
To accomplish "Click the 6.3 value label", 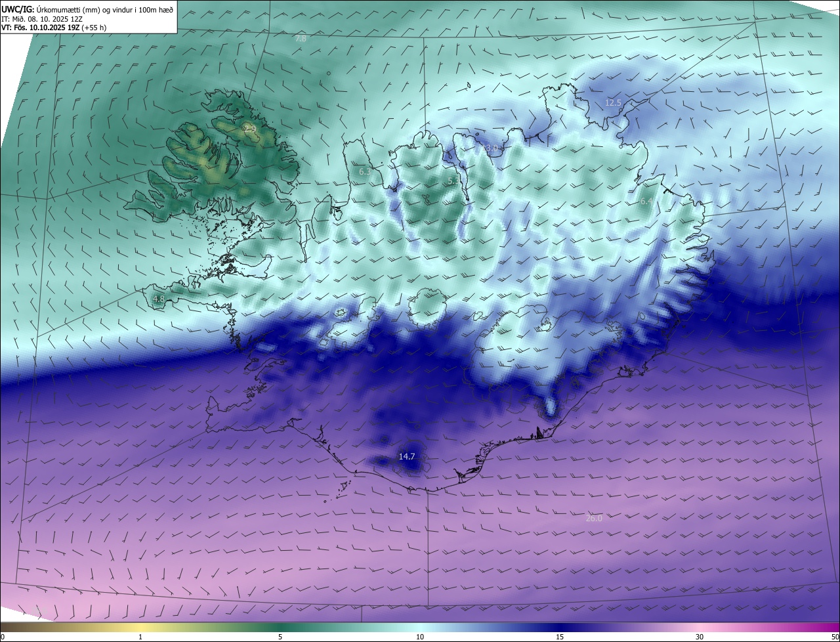I will 365,172.
